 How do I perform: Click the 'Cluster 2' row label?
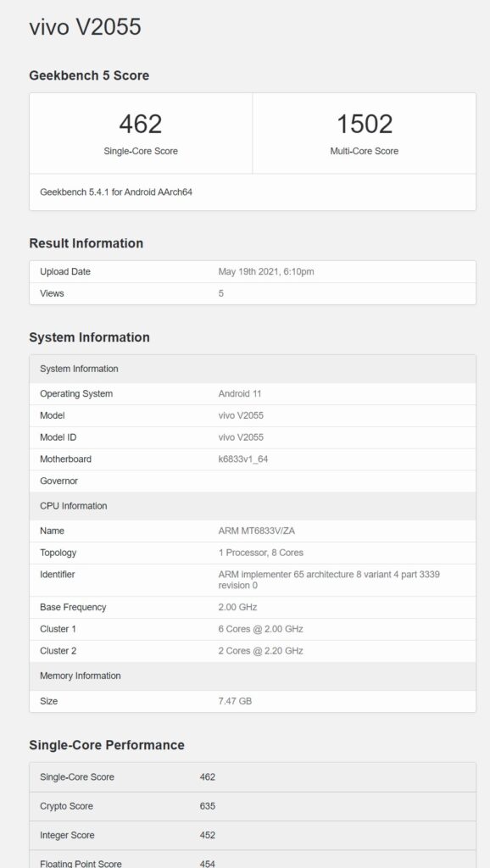[58, 651]
